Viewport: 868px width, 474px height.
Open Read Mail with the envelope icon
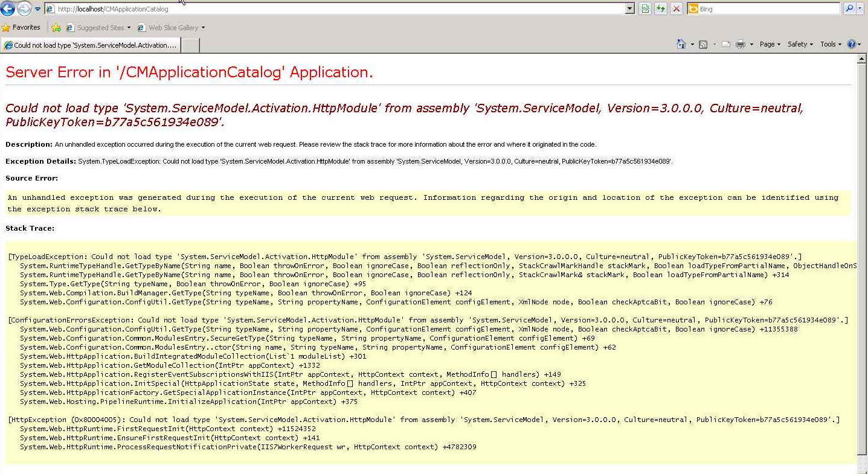coord(726,44)
